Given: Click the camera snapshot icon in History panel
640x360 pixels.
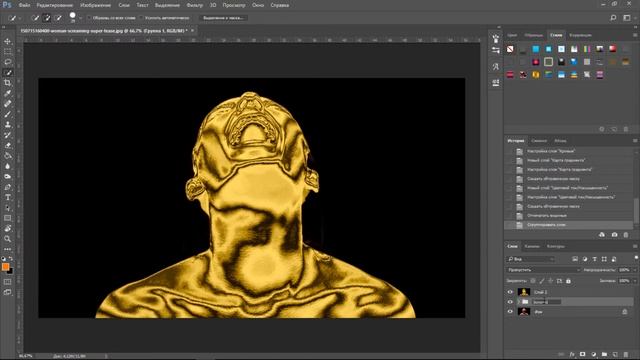Looking at the screenshot, I should 614,235.
